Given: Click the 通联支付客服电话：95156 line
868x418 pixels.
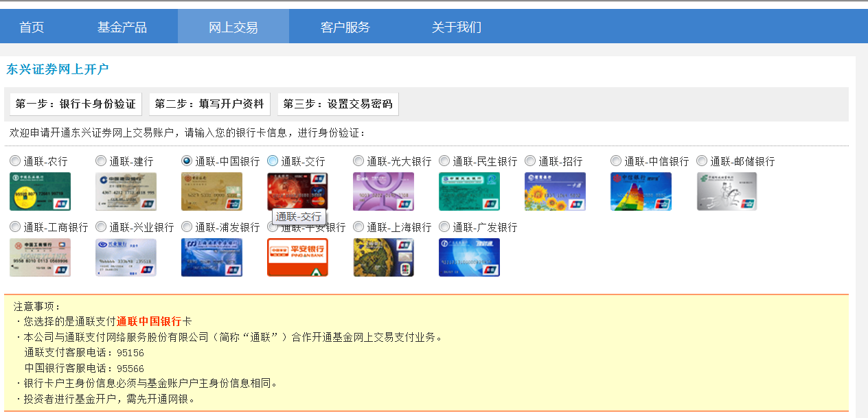Looking at the screenshot, I should coord(84,353).
